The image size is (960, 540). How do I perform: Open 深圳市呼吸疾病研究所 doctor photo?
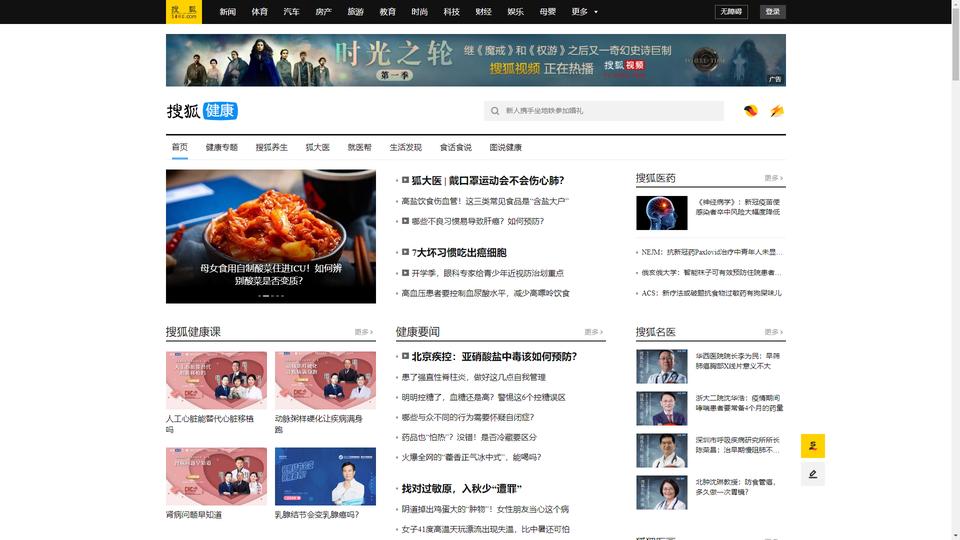coord(661,451)
